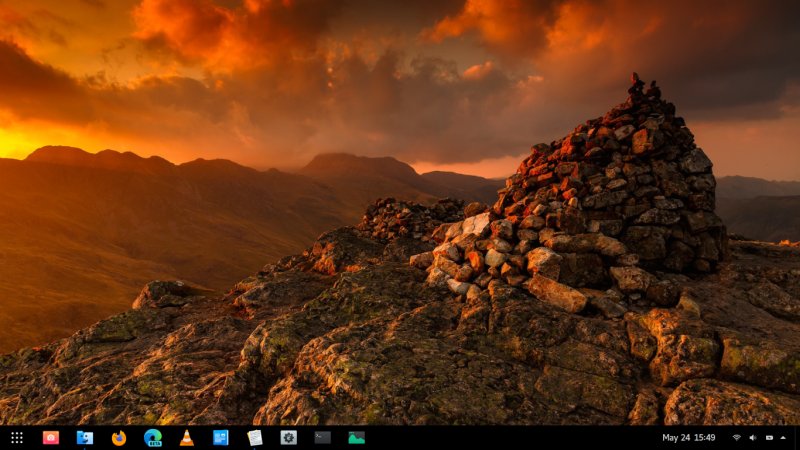Launch VLC media player
The width and height of the screenshot is (800, 450).
187,438
